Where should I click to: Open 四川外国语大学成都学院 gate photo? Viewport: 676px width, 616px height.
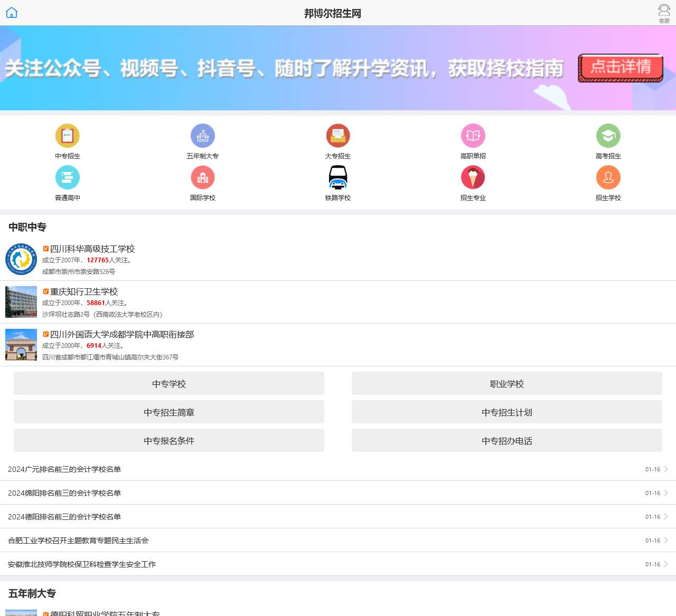(x=21, y=345)
